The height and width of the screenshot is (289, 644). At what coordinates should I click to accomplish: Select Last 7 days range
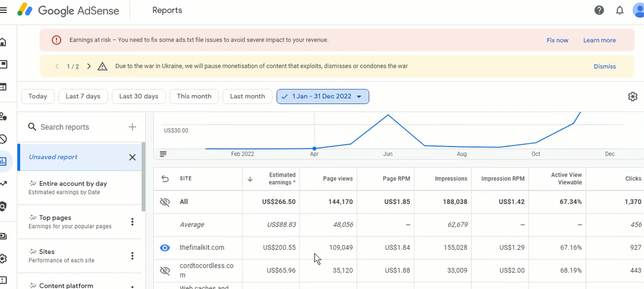pos(83,97)
